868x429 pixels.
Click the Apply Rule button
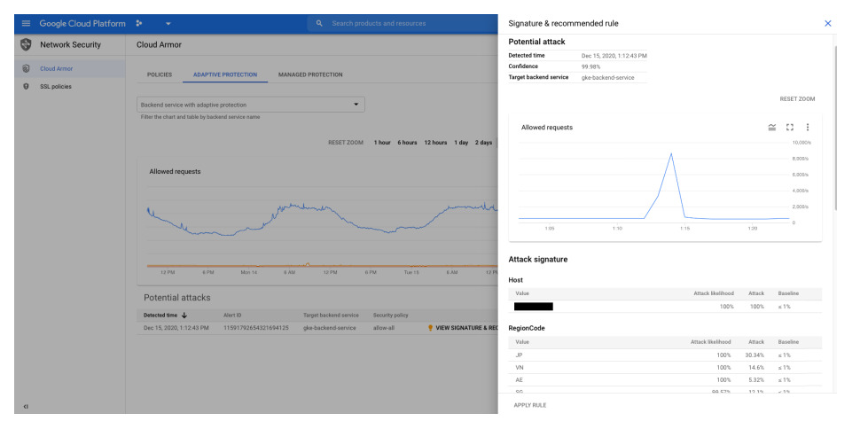point(530,405)
